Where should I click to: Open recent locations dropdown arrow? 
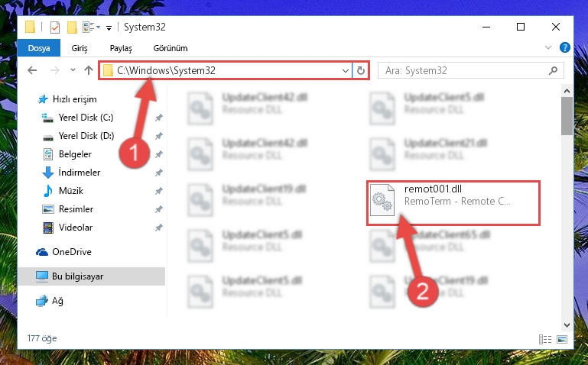[x=73, y=70]
